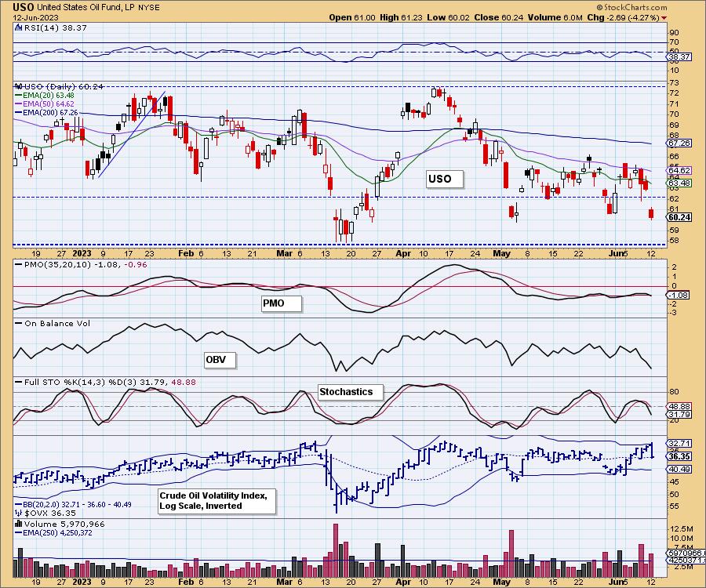Click the last red candlestick on 12 June
This screenshot has width=706, height=588.
pos(651,213)
